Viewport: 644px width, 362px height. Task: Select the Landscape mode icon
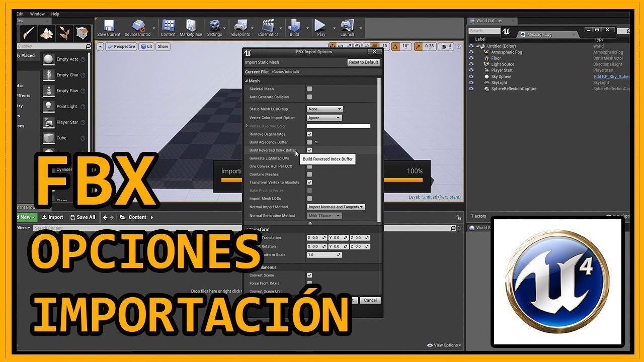coord(47,34)
